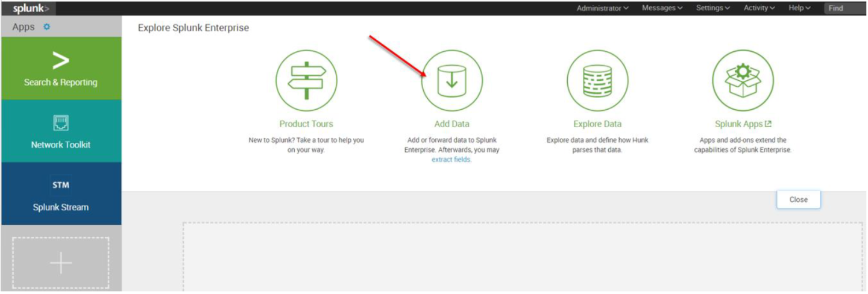Follow the extract fields link
Viewport: 868px width, 294px height.
coord(451,160)
